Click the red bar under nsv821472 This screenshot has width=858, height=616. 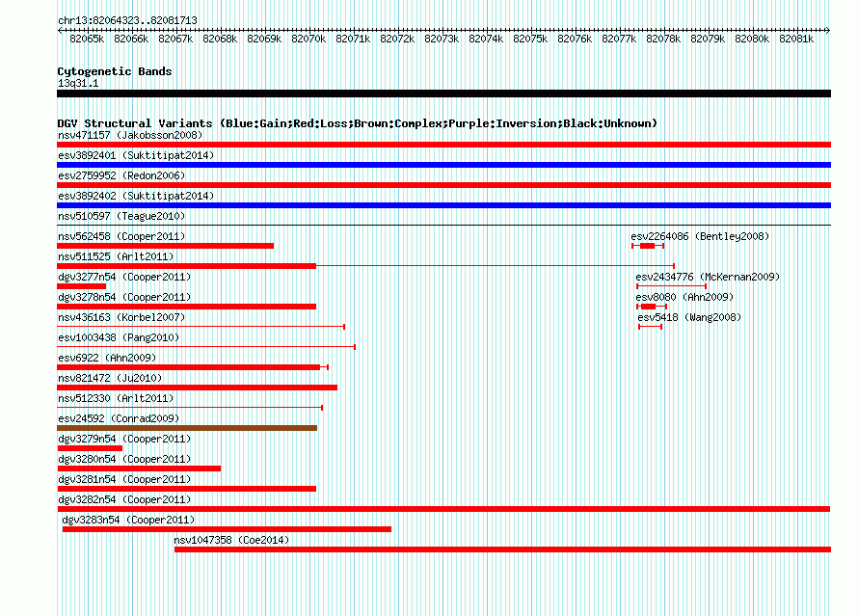(x=197, y=388)
